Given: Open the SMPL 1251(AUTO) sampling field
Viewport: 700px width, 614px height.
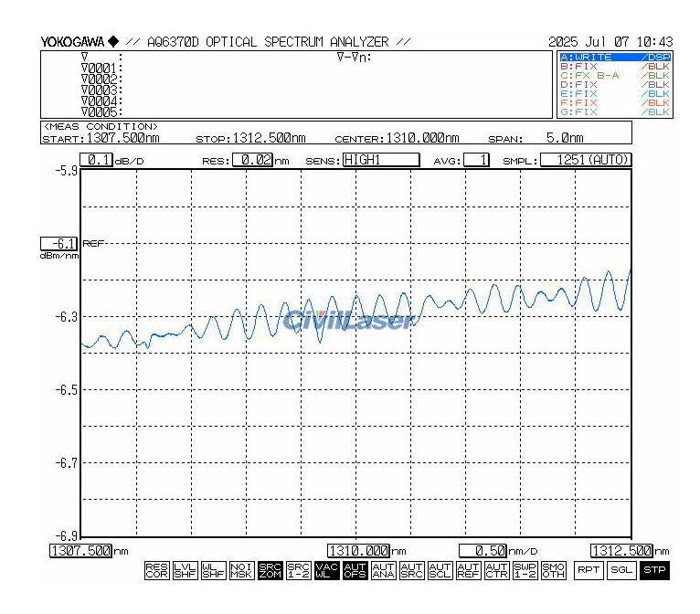Looking at the screenshot, I should click(x=585, y=160).
